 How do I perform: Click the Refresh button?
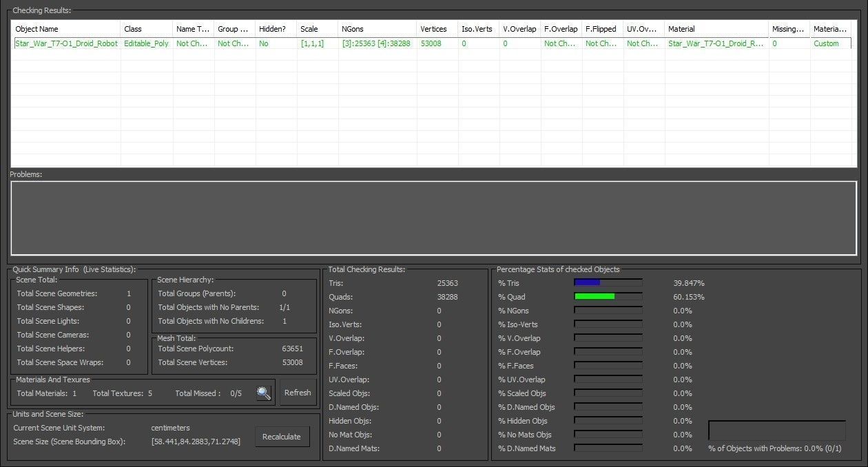298,393
